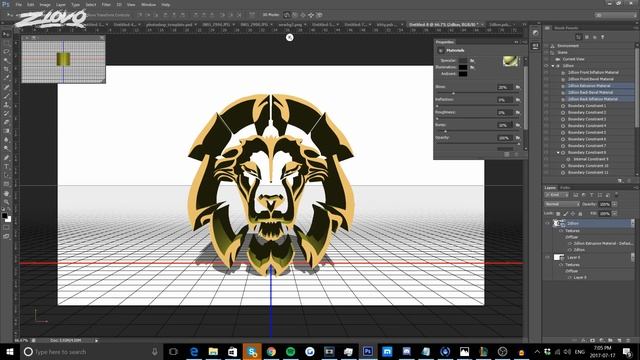Toggle visibility of Boundary Constraint 1
640x360 pixels.
[547, 106]
